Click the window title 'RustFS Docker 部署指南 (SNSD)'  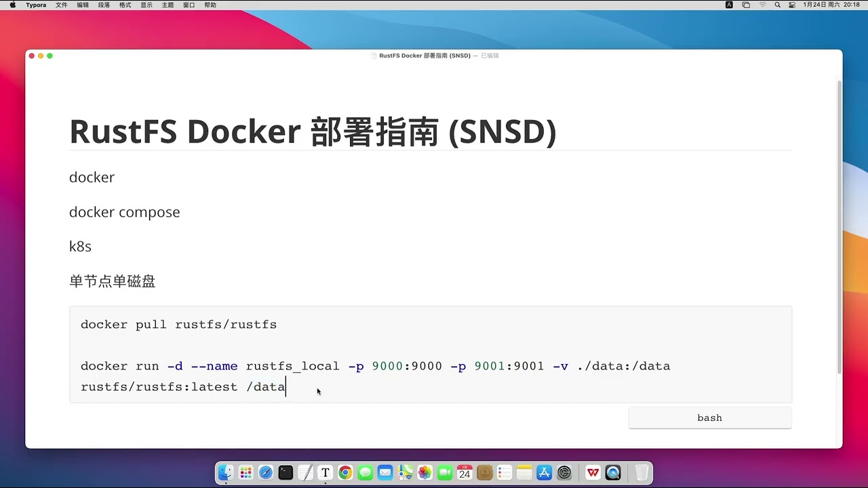(425, 56)
